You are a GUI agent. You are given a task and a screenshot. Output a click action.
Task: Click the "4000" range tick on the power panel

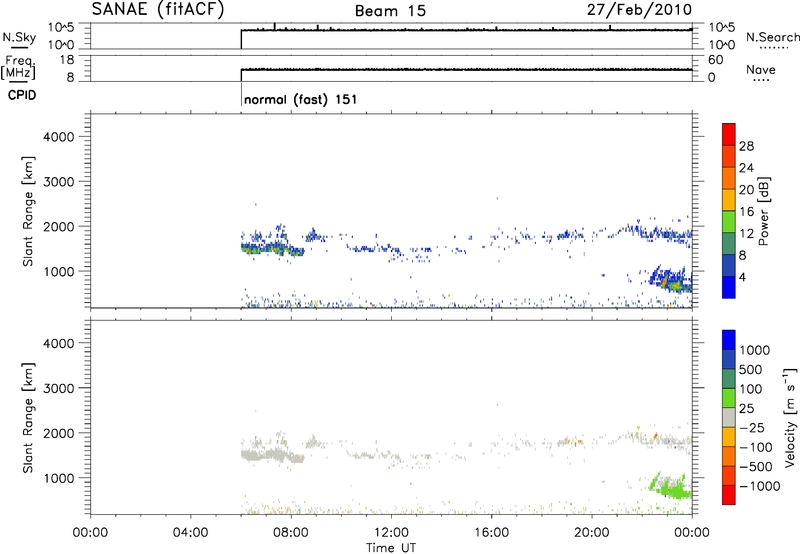click(58, 137)
